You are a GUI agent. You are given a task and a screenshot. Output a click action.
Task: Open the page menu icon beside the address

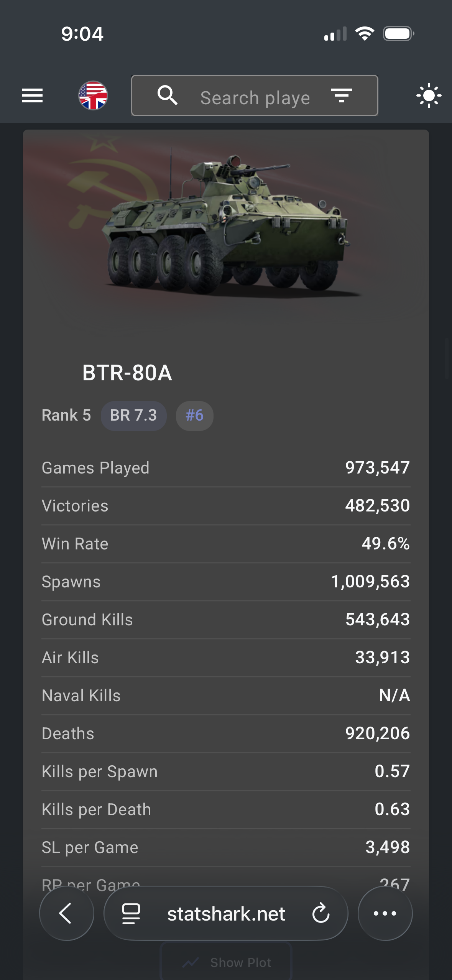pyautogui.click(x=131, y=913)
